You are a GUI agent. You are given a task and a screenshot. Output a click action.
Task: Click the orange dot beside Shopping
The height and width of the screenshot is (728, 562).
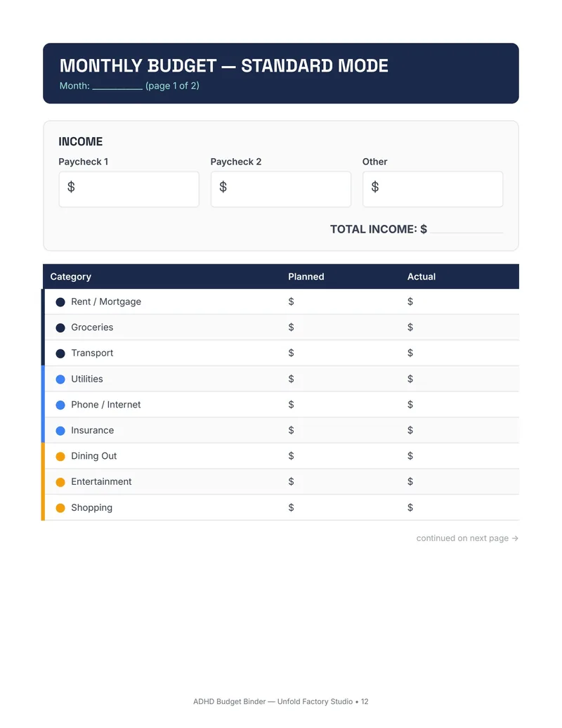[x=60, y=508]
